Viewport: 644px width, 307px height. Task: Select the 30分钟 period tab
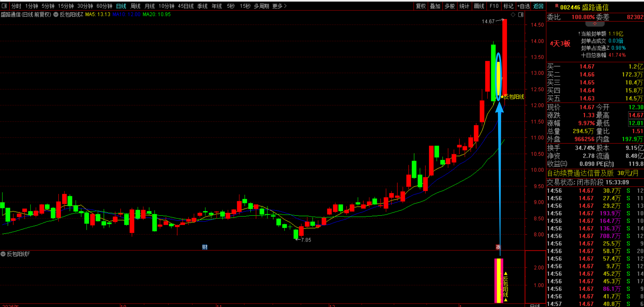coord(85,6)
